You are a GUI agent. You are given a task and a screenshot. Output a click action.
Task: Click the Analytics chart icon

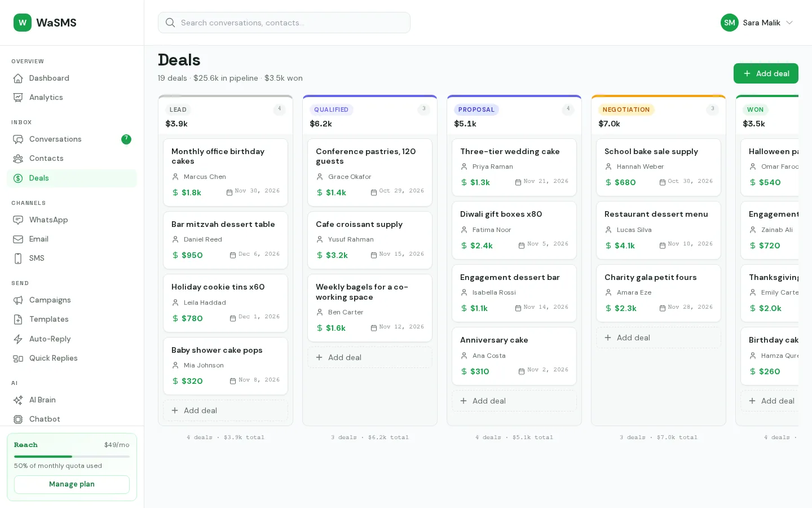click(18, 98)
